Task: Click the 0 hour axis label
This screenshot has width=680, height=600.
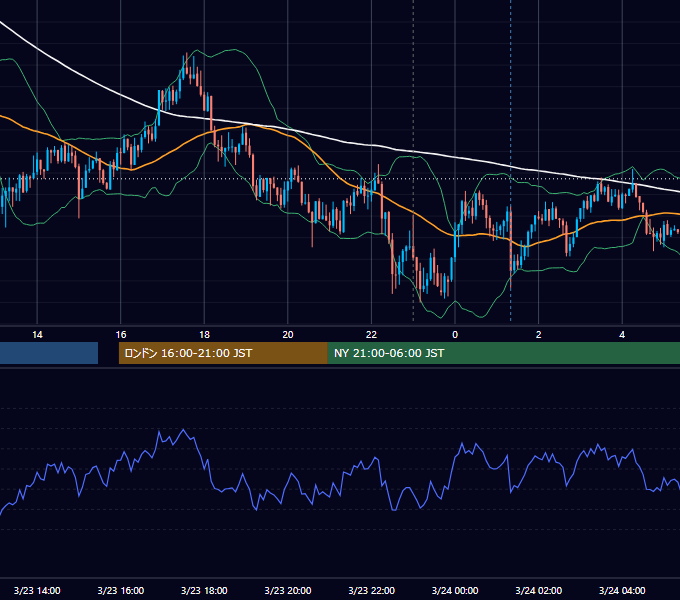Action: click(x=455, y=335)
